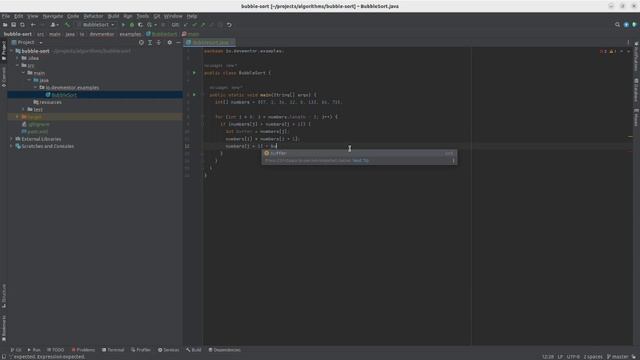Click the Open folder toolbar icon
640x360 pixels.
(x=5, y=25)
